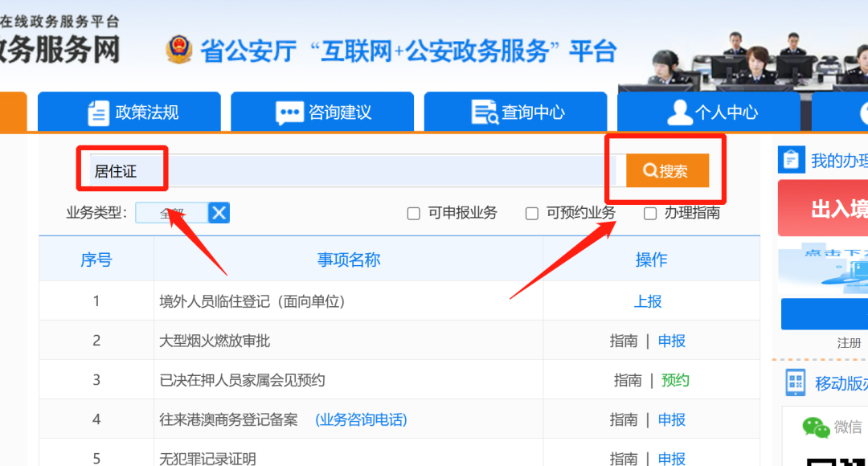Click the 咨询建议 chat bubble icon
This screenshot has width=868, height=466.
[x=289, y=113]
